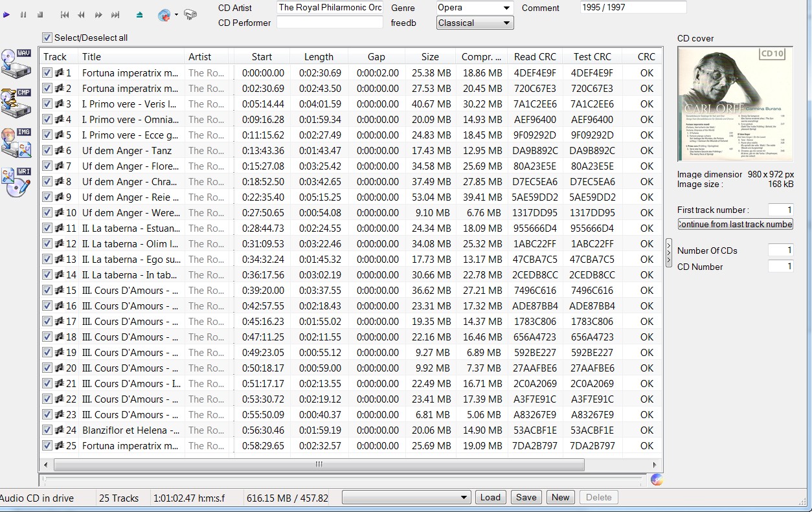Viewport: 812px width, 512px height.
Task: Uncheck track 24 Blanziflor et Helena
Action: (47, 430)
